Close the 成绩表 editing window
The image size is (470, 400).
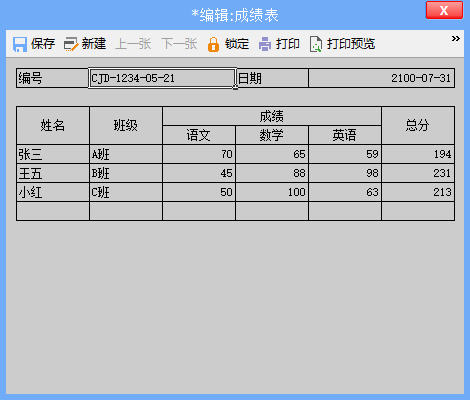444,10
